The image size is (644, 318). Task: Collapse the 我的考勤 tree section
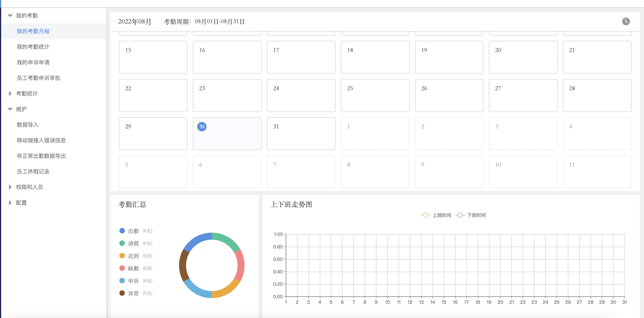(x=10, y=16)
